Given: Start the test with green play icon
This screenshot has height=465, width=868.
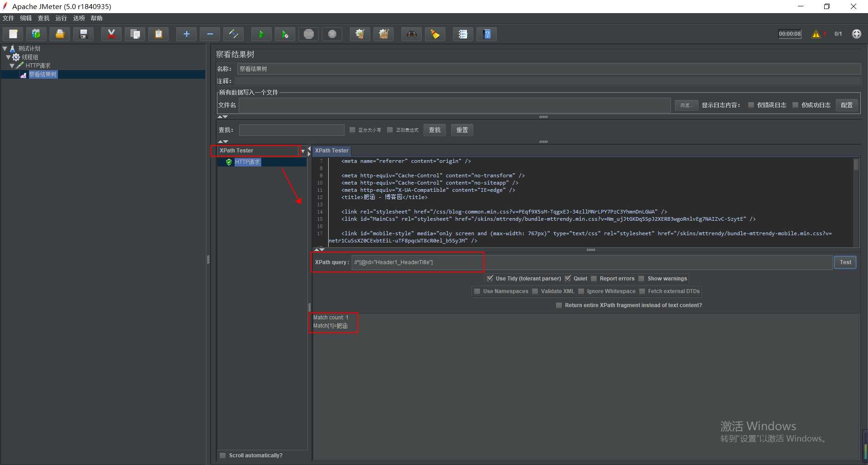Looking at the screenshot, I should 261,34.
